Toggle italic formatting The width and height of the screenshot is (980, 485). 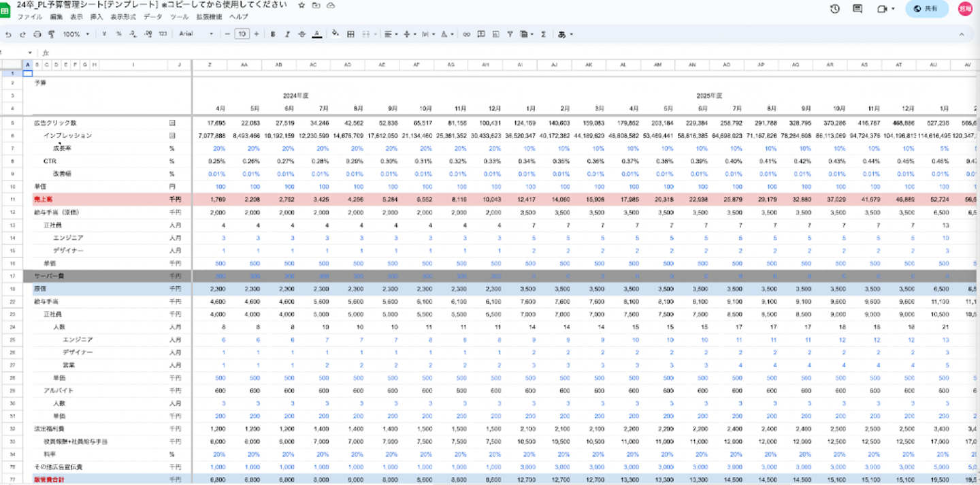pos(287,34)
